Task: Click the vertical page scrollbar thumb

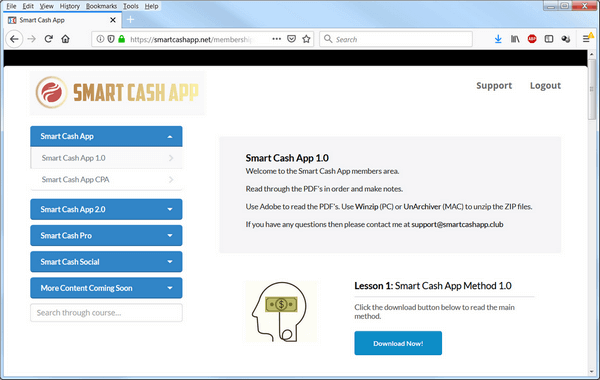Action: 592,90
